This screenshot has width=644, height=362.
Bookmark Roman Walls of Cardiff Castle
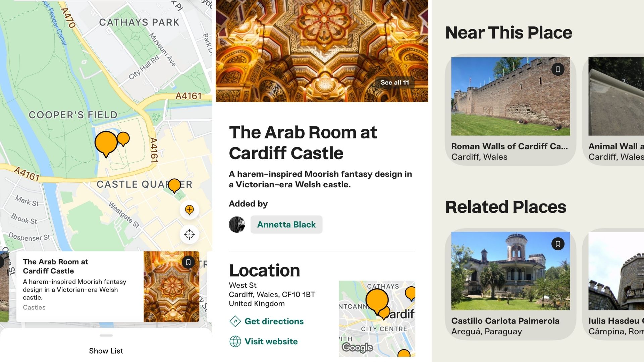[x=558, y=69]
